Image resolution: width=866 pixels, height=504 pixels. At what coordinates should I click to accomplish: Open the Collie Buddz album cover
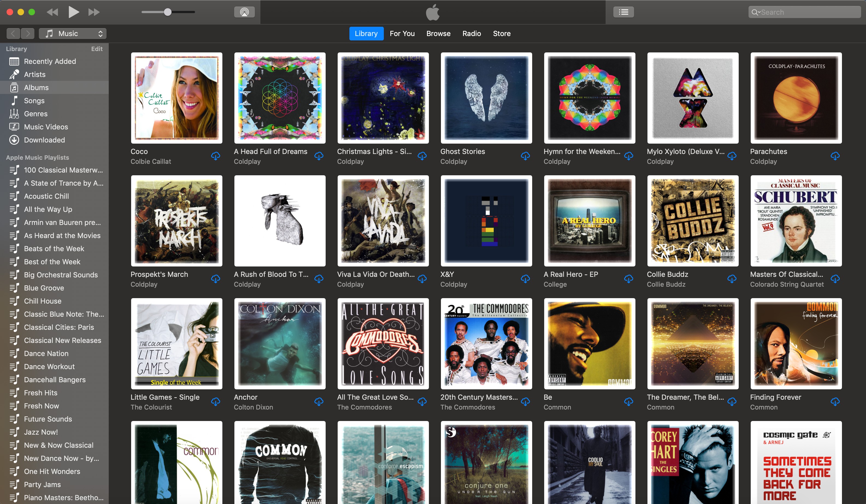pyautogui.click(x=693, y=221)
